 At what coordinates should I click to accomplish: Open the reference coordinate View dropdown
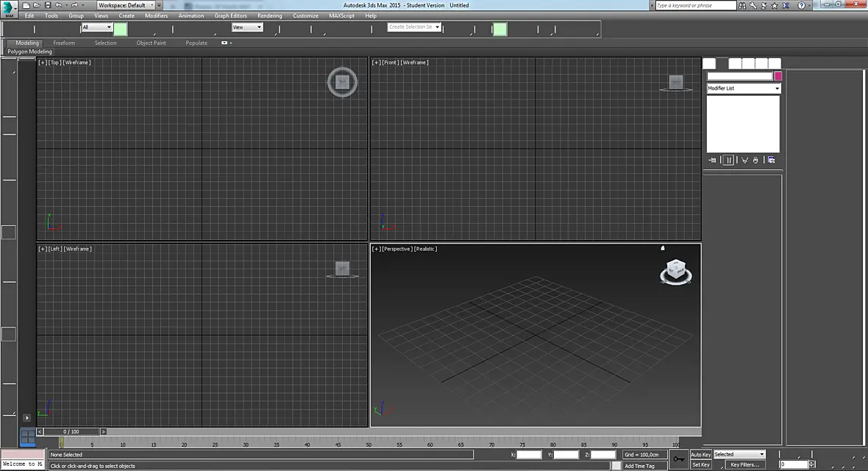247,27
